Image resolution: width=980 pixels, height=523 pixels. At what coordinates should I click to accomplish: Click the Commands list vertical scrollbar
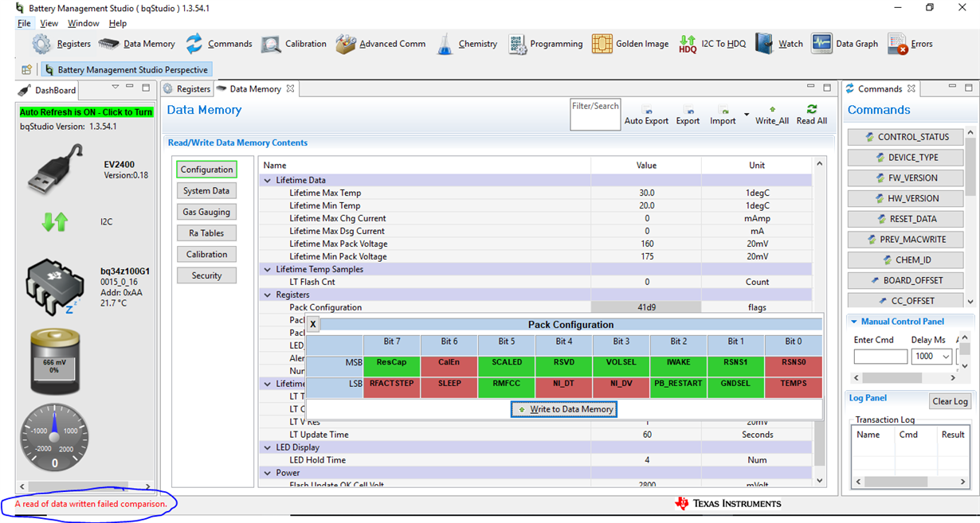(970, 217)
